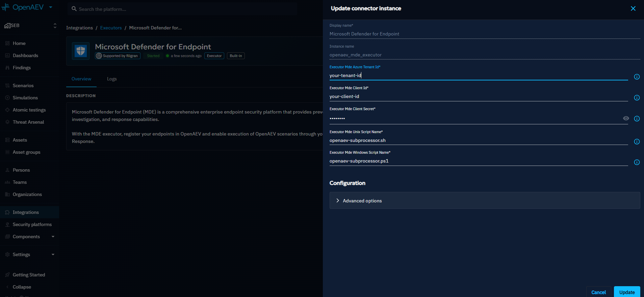Show info for Unix Script Name
This screenshot has height=297, width=644.
[637, 142]
